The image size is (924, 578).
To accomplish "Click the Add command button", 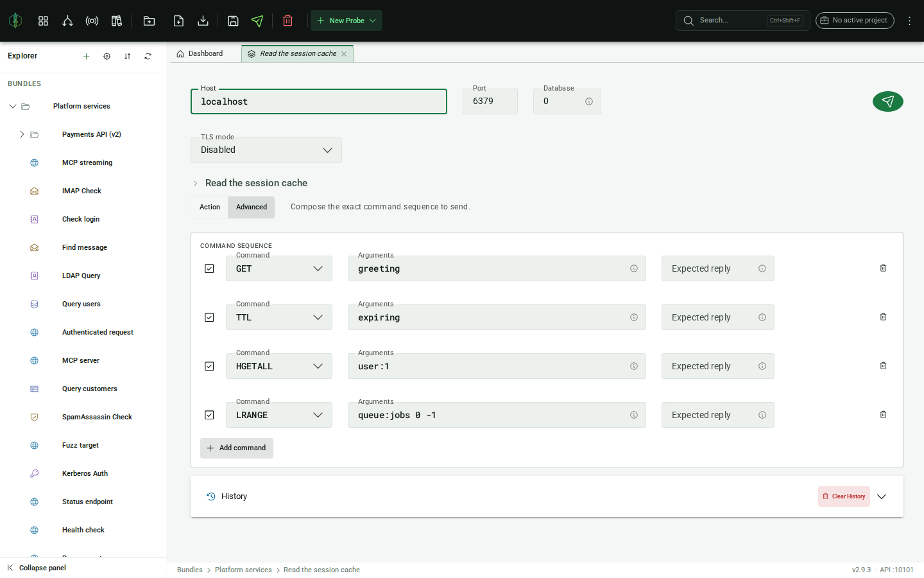I will (x=237, y=448).
